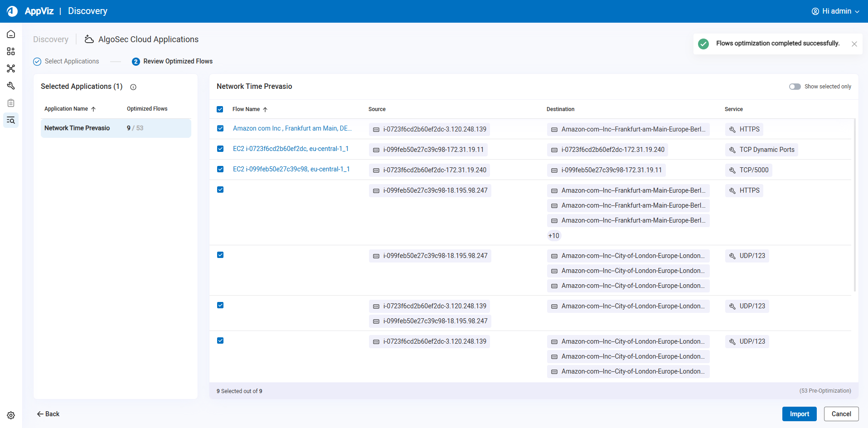Open the network topology sidebar icon

[11, 68]
